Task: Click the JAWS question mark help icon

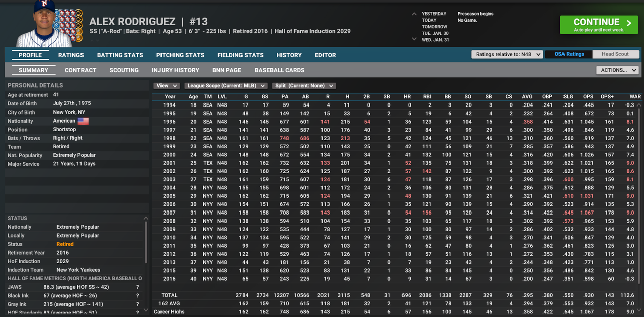Action: click(137, 287)
